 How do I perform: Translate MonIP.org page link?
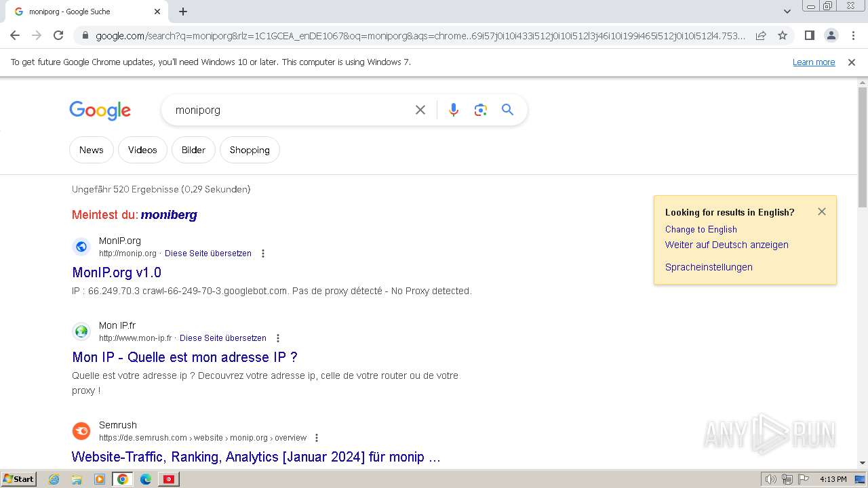pyautogui.click(x=208, y=253)
